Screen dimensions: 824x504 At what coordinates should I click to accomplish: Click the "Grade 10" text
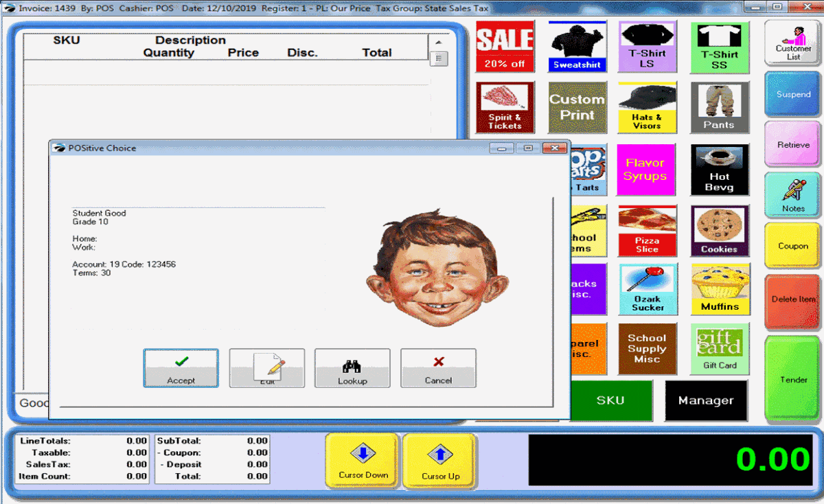click(x=91, y=222)
